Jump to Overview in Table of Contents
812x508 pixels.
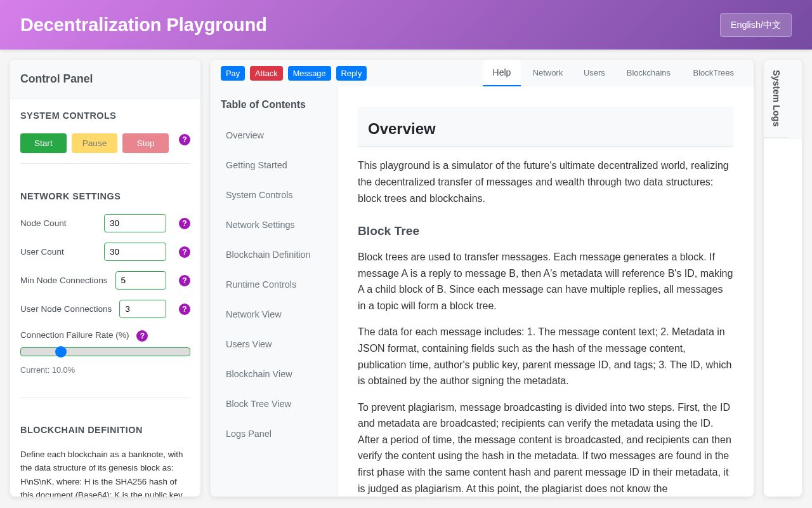point(273,135)
